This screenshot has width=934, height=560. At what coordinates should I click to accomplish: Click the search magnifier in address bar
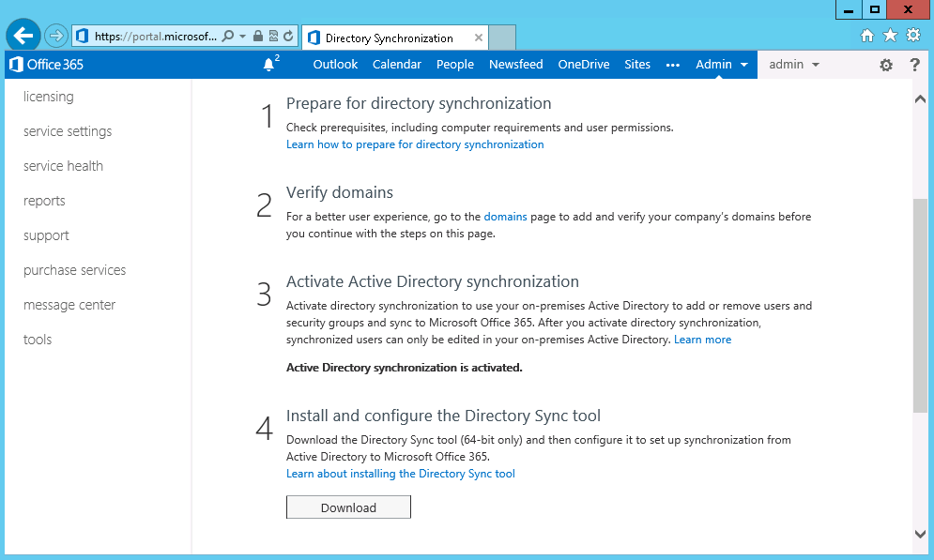pyautogui.click(x=227, y=37)
